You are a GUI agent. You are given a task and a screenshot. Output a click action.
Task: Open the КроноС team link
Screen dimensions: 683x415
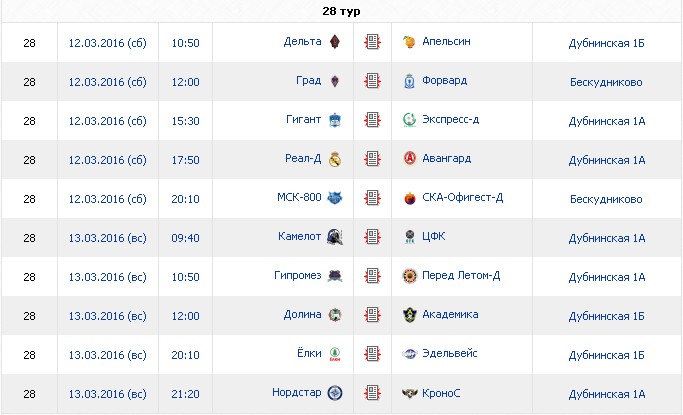point(441,393)
